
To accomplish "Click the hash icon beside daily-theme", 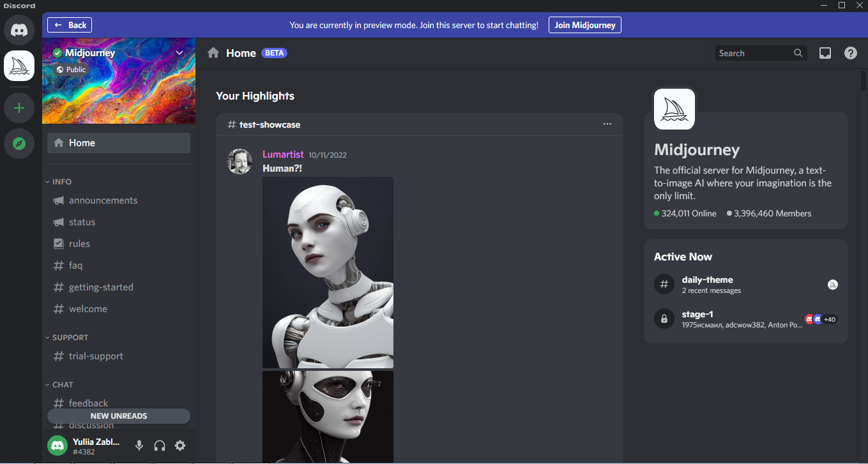I will tap(664, 285).
